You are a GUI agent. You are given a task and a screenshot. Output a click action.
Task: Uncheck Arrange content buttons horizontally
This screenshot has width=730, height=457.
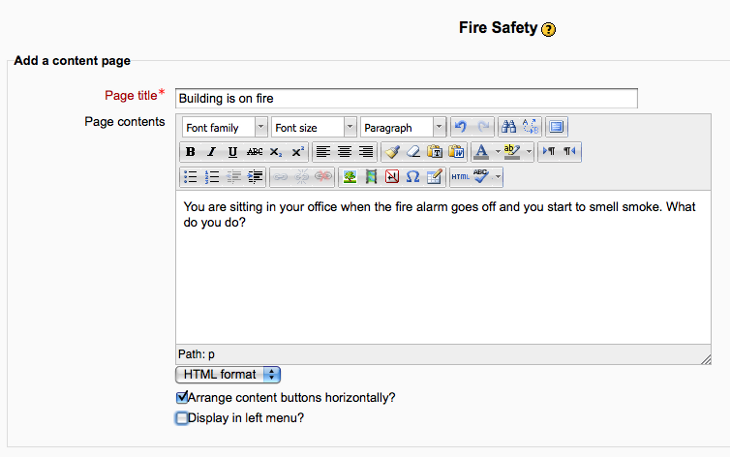pyautogui.click(x=182, y=397)
